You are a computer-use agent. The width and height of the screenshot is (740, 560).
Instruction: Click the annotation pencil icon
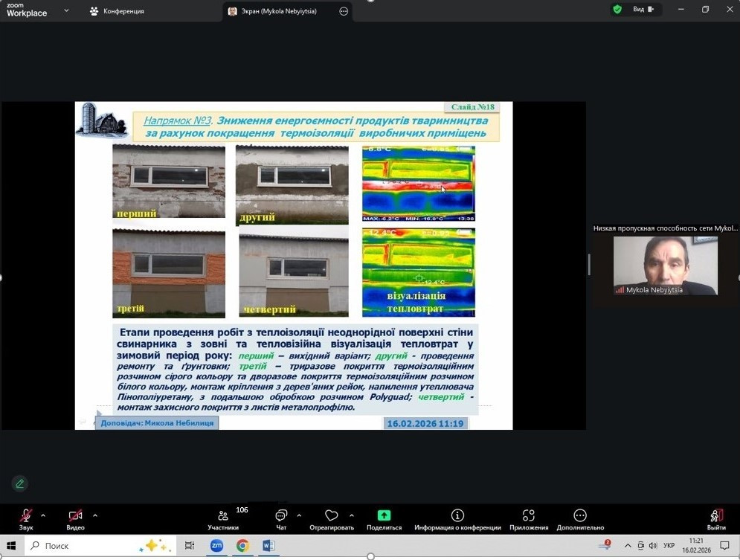pos(20,483)
